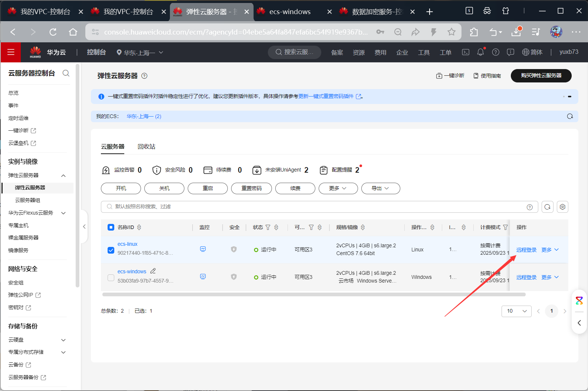The height and width of the screenshot is (391, 588).
Task: Open 云服务器组 in sidebar
Action: (x=27, y=200)
